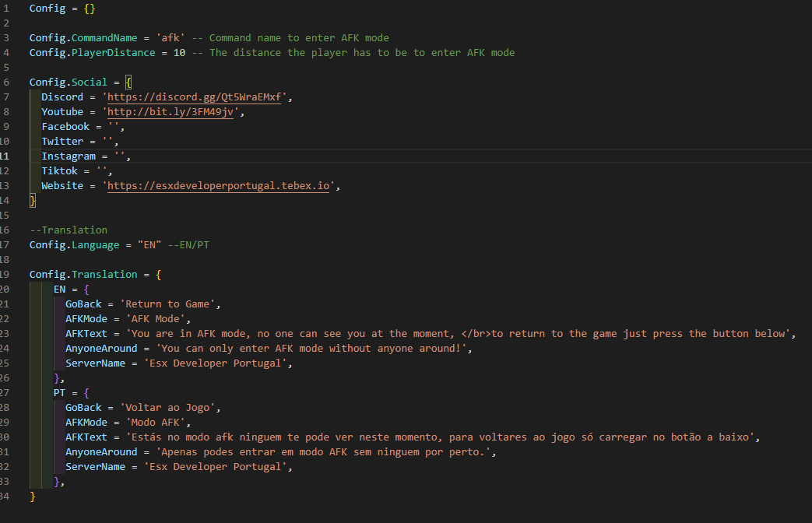Click the Twitter key name

(x=62, y=142)
